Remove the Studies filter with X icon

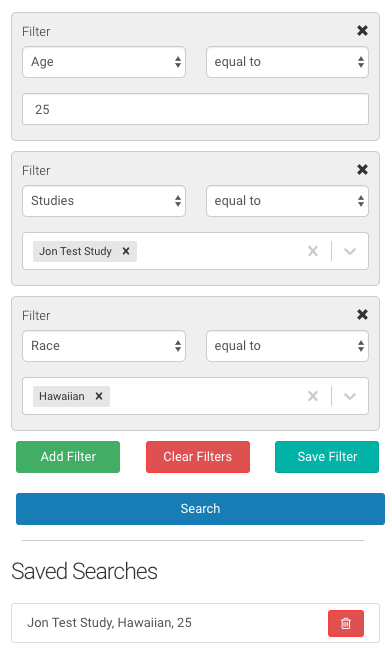(x=362, y=169)
